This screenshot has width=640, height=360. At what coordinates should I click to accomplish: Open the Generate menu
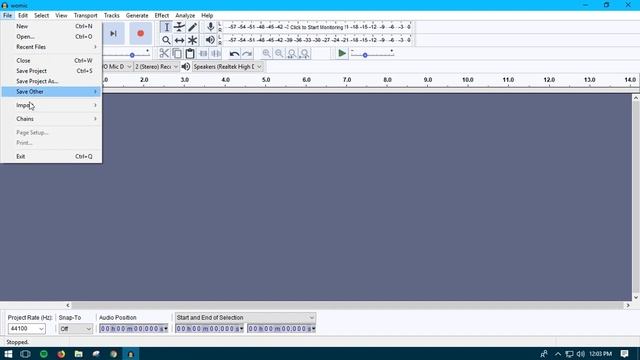click(x=137, y=16)
